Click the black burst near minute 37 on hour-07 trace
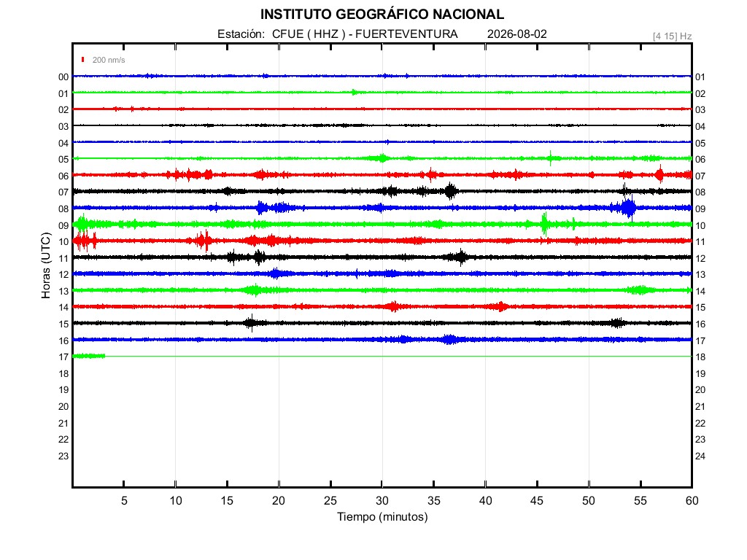Screen dimensions: 747x560 (x=451, y=192)
